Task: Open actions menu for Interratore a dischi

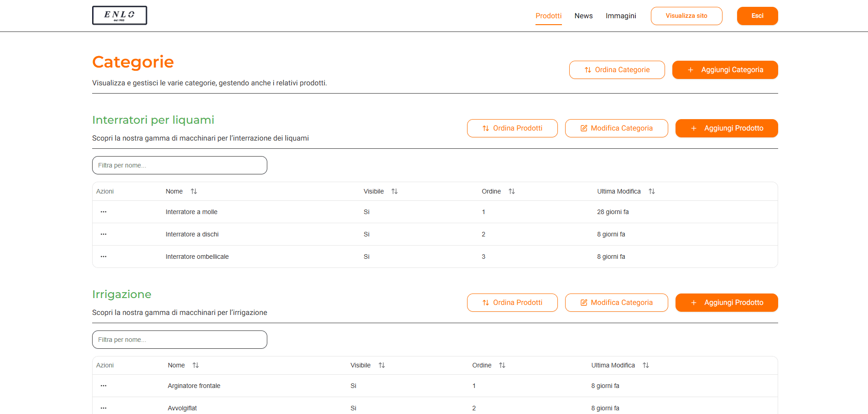Action: point(104,234)
